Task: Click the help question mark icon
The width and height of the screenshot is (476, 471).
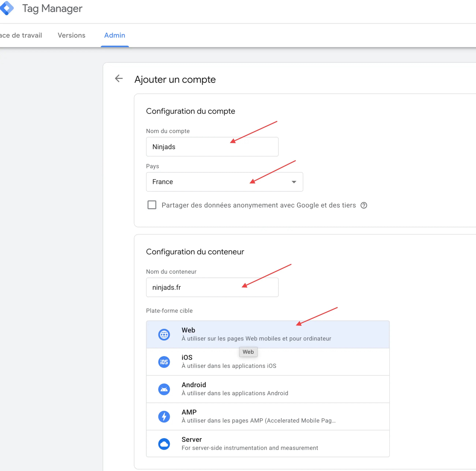Action: (364, 205)
